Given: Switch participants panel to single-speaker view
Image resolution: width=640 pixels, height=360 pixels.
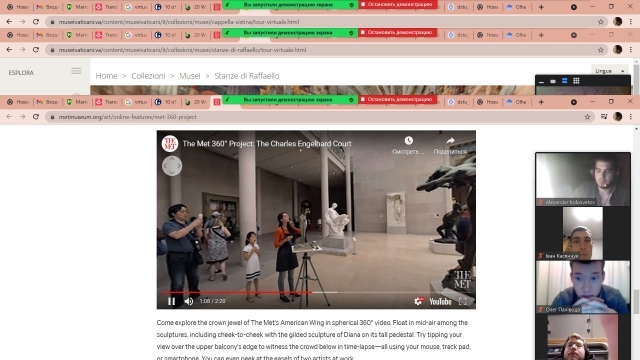Looking at the screenshot, I should (553, 81).
